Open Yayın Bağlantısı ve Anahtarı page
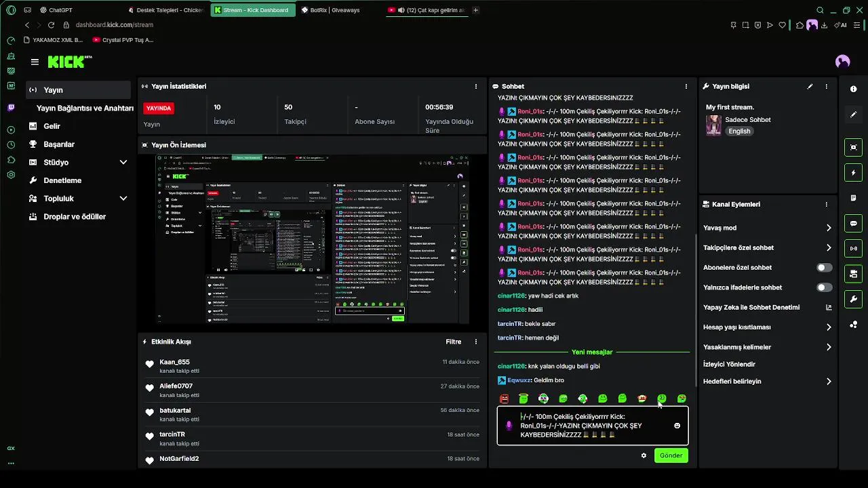This screenshot has width=868, height=488. [85, 108]
